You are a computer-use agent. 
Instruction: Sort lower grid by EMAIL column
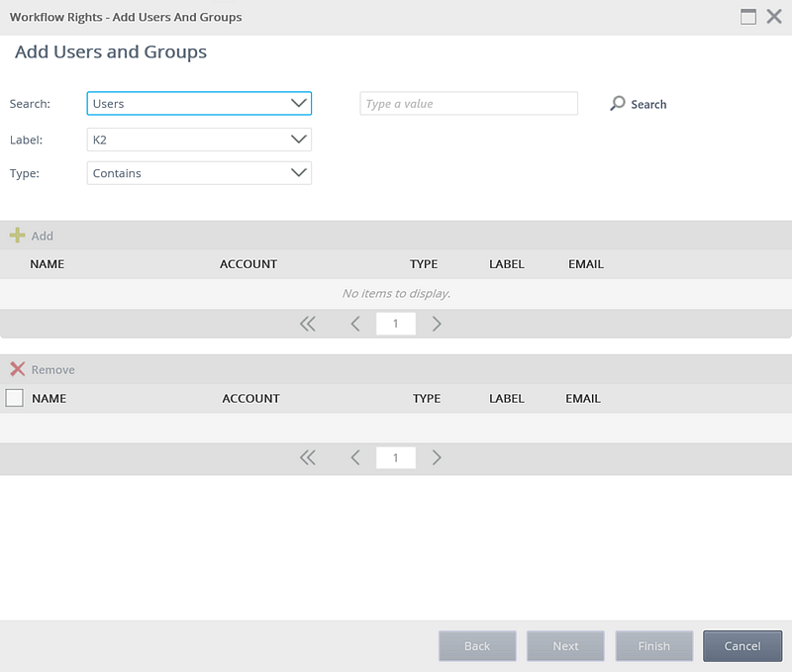point(583,398)
